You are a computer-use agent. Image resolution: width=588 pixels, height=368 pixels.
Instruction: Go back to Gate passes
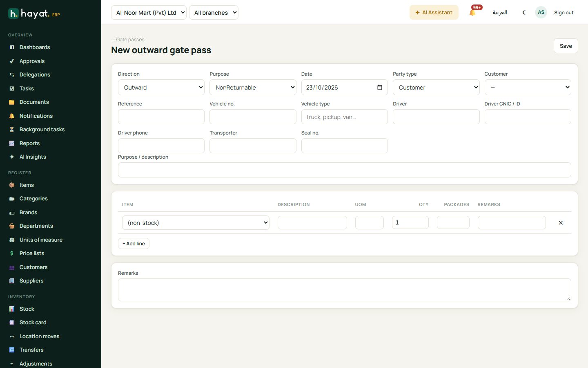[128, 40]
